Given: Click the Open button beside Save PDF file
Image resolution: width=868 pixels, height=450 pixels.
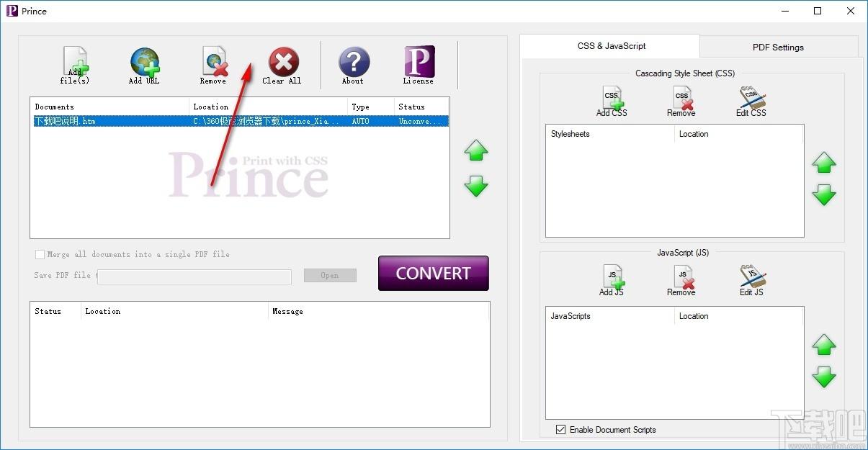Looking at the screenshot, I should [x=330, y=276].
